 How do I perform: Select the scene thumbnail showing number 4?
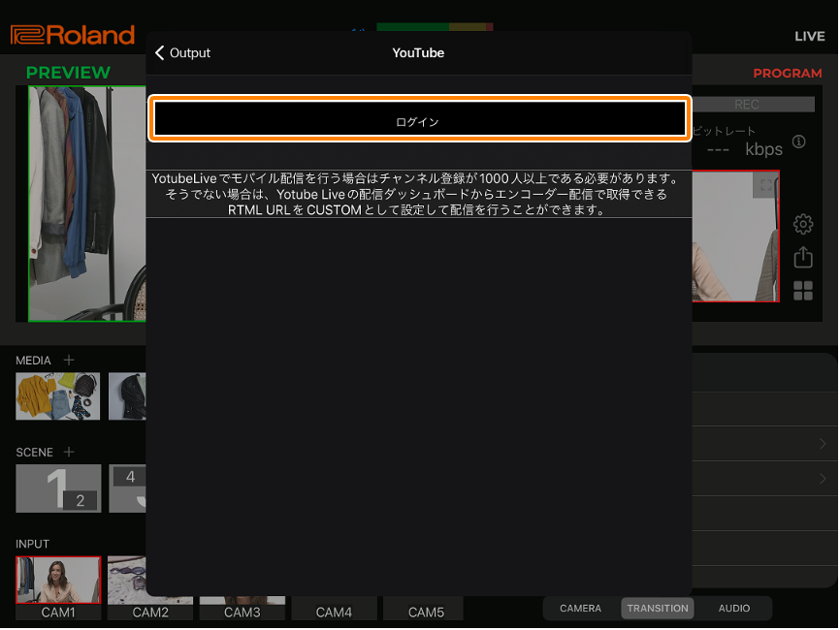[x=127, y=488]
